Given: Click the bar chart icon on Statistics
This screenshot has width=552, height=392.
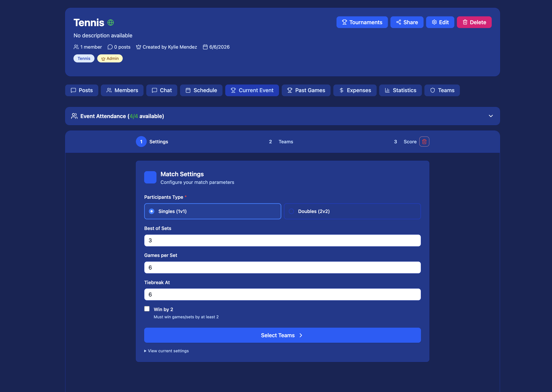Looking at the screenshot, I should (387, 90).
